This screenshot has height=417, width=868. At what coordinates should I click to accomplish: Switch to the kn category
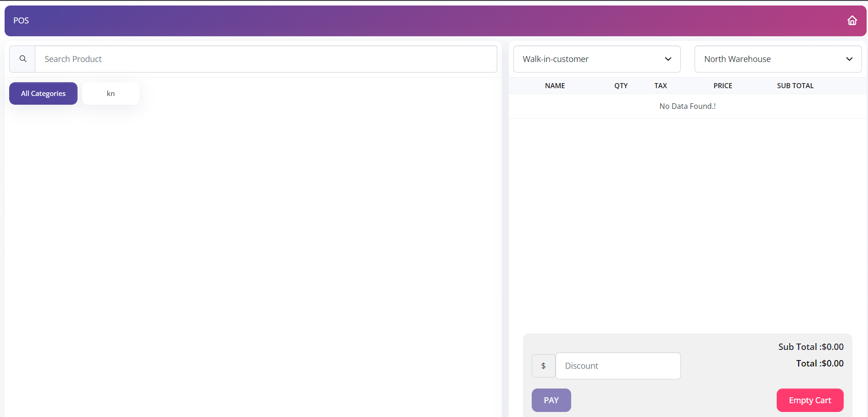click(111, 94)
